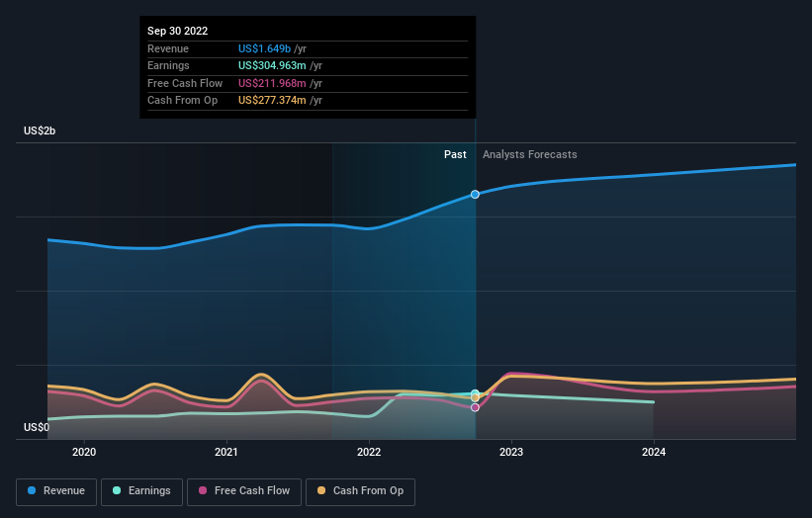The image size is (812, 518).
Task: Click the US$2b y-axis label
Action: pos(40,130)
